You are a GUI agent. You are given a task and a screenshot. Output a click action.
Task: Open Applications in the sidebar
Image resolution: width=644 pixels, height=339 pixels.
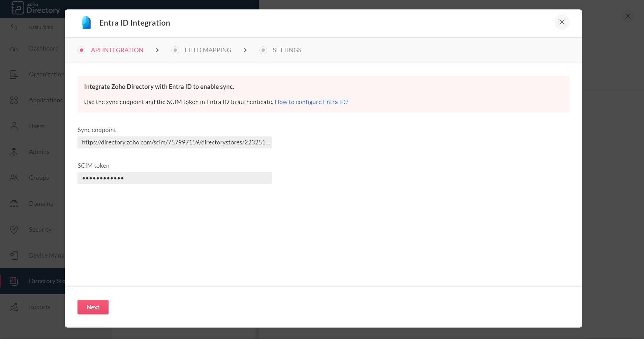46,100
